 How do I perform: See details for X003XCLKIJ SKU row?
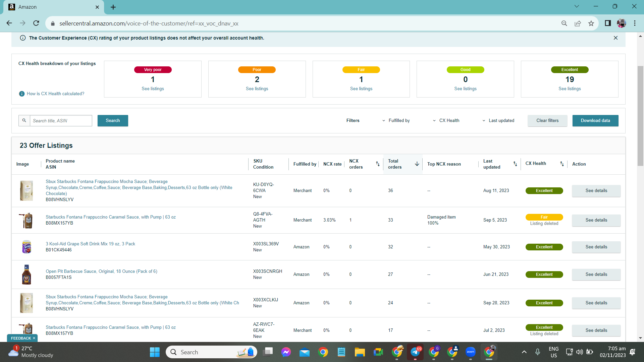(x=596, y=303)
